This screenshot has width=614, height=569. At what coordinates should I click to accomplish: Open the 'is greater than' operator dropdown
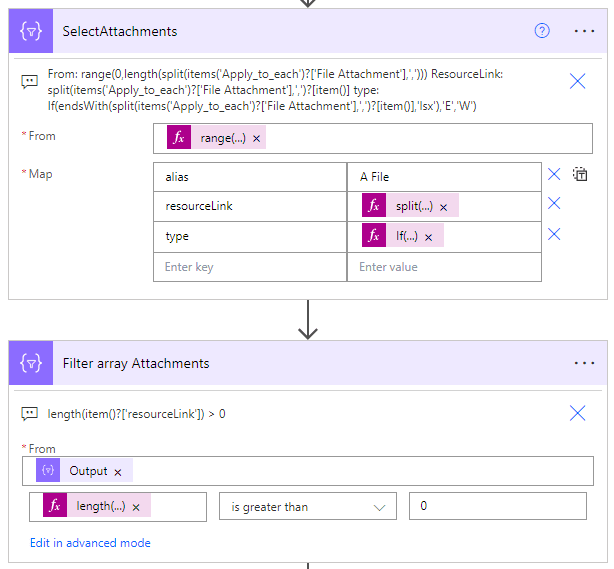[307, 507]
